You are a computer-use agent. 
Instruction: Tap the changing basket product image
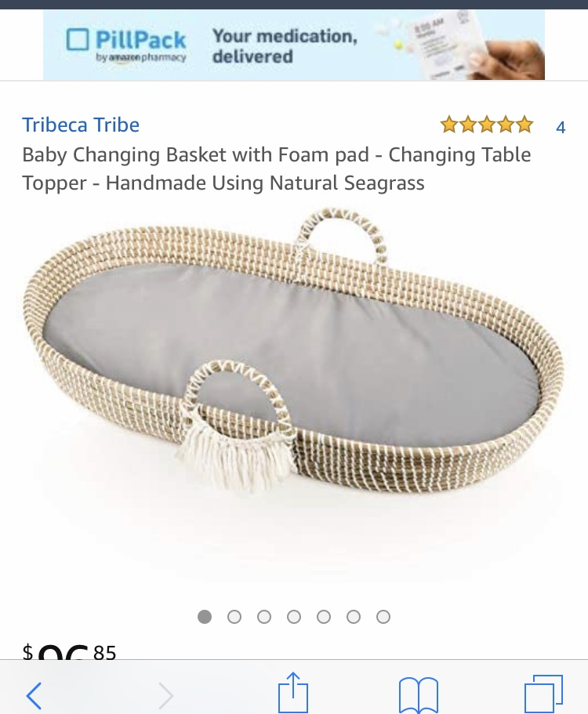(294, 350)
